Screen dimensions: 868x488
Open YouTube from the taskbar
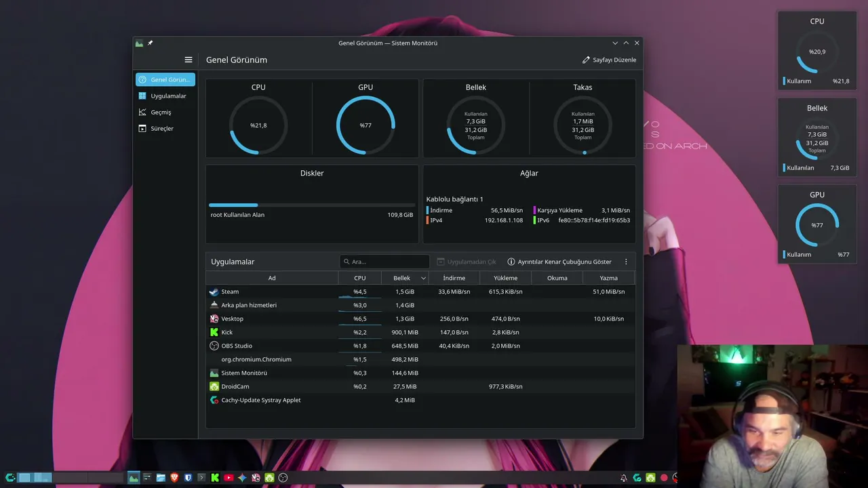229,478
